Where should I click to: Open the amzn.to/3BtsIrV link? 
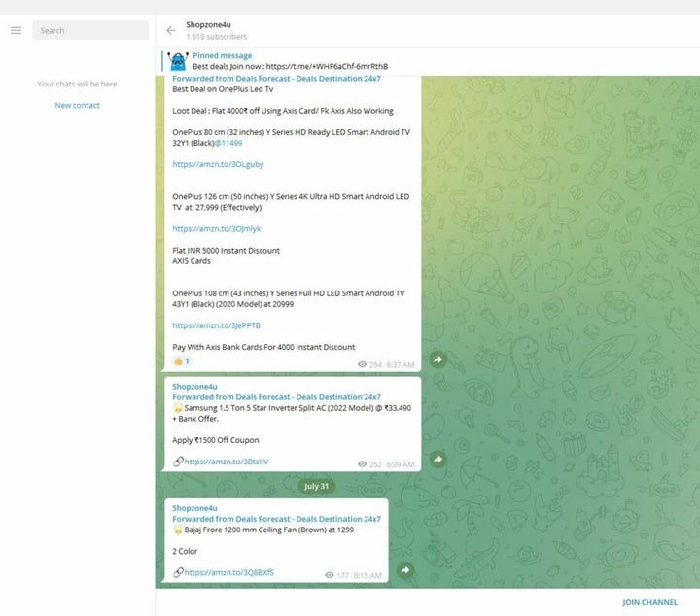tap(226, 462)
